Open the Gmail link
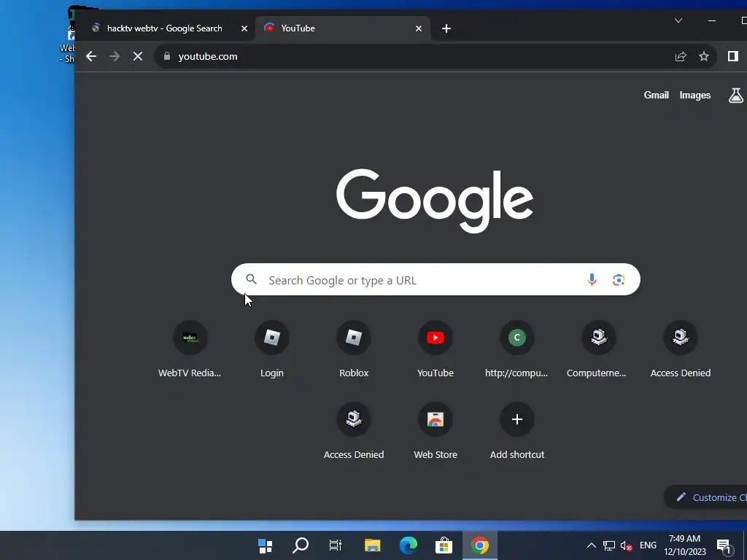 pyautogui.click(x=656, y=96)
